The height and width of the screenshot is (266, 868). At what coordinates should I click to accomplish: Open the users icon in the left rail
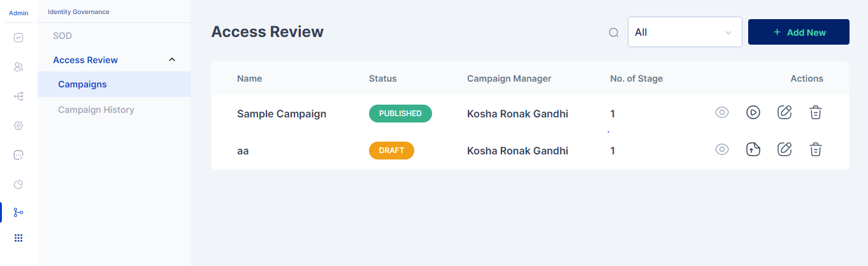click(18, 67)
